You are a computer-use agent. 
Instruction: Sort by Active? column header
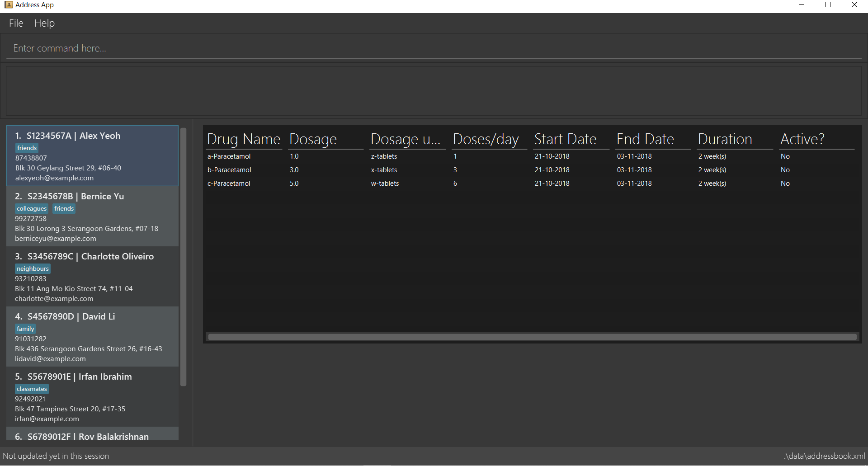(817, 139)
